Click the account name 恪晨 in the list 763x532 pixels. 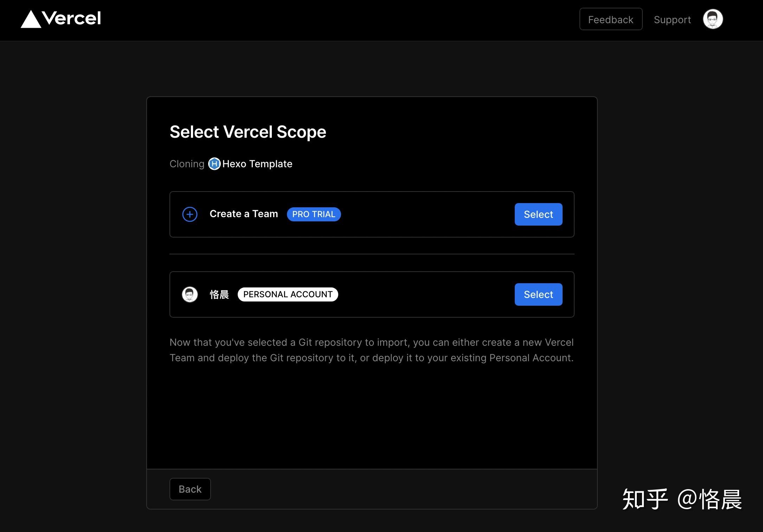tap(219, 294)
